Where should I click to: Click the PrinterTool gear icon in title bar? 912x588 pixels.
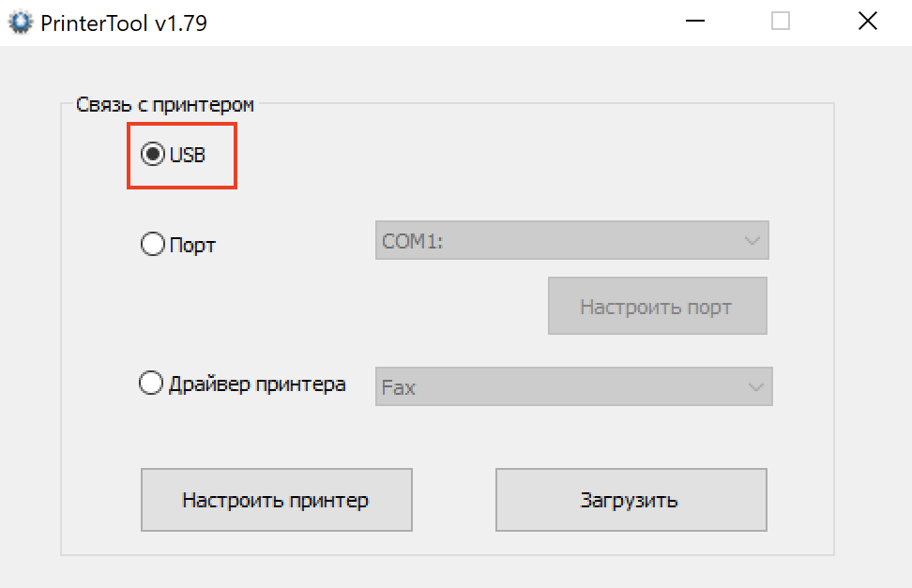tap(21, 23)
